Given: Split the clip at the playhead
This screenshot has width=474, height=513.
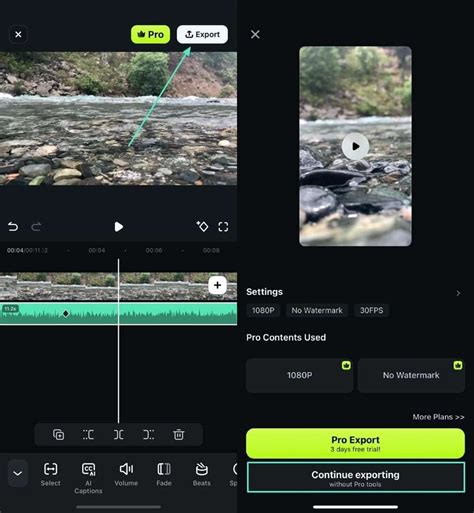Looking at the screenshot, I should click(118, 434).
